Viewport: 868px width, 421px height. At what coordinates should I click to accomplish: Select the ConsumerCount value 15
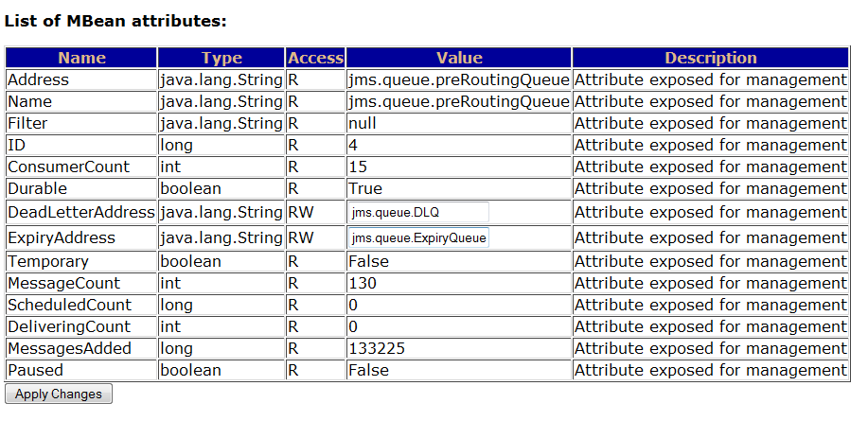pos(459,167)
